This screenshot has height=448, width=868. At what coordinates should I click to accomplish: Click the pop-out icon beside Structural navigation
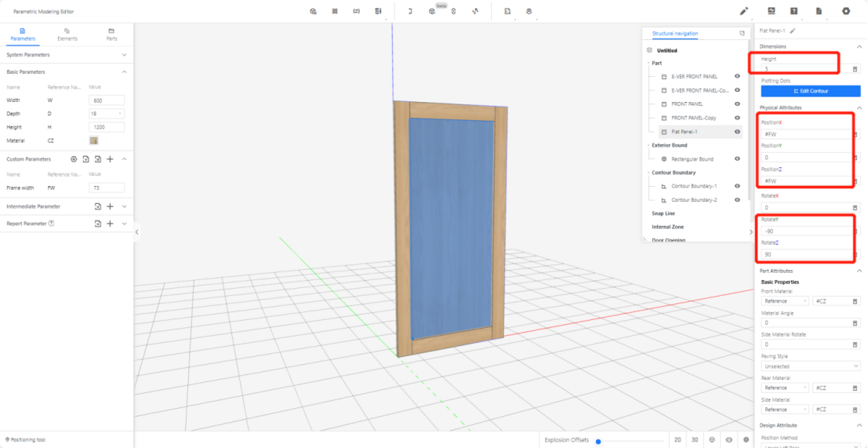742,34
